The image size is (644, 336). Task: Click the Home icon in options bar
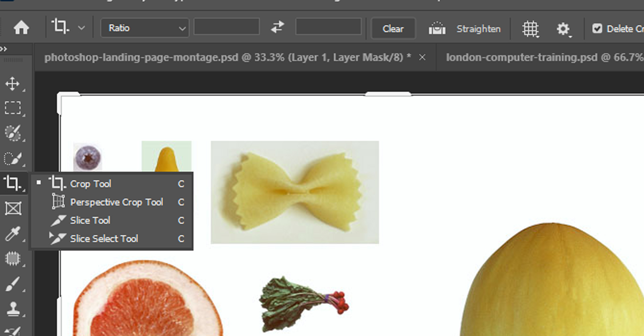coord(21,28)
